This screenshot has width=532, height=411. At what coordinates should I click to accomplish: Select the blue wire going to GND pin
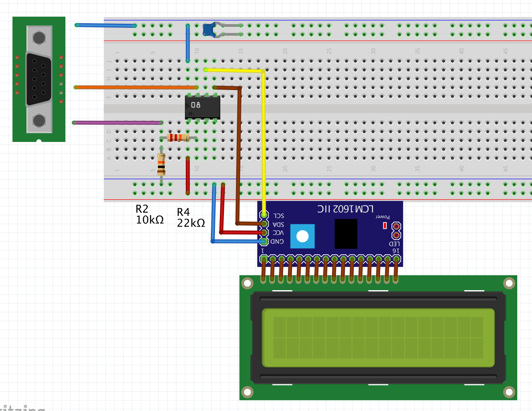point(213,215)
